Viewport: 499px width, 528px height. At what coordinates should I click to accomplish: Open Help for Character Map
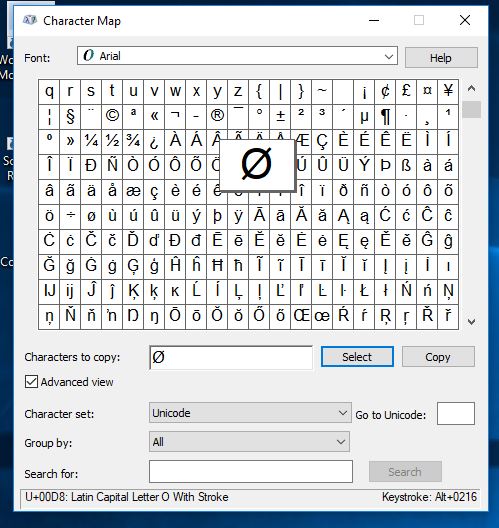pyautogui.click(x=441, y=58)
